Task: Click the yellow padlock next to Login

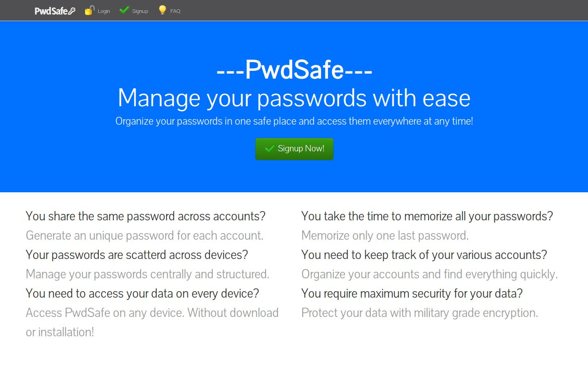Action: pyautogui.click(x=88, y=10)
